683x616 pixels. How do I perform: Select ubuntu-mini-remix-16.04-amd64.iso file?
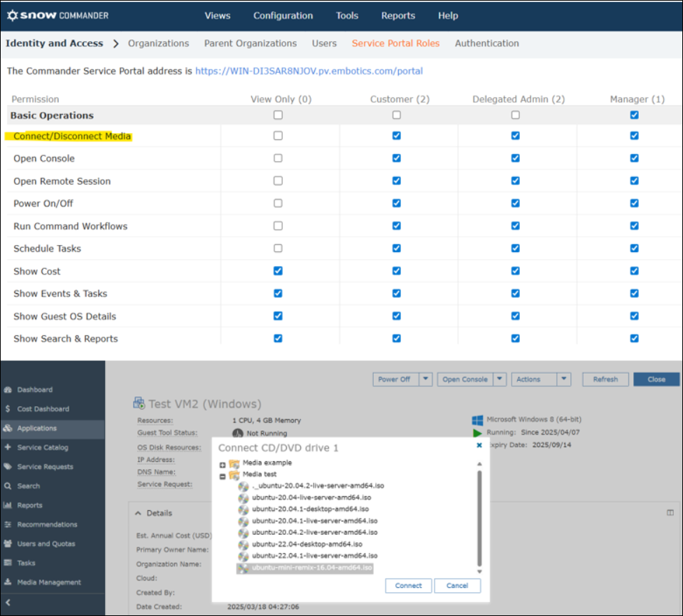pyautogui.click(x=305, y=568)
